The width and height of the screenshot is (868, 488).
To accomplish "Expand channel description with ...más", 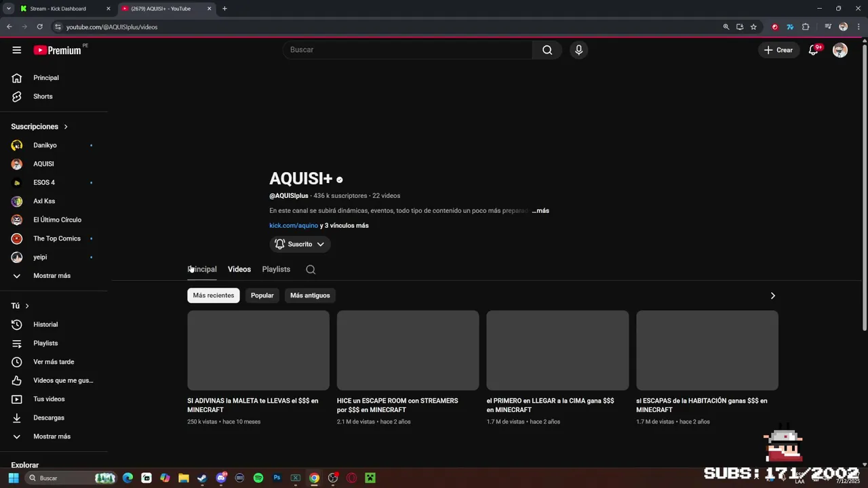I will tap(540, 211).
